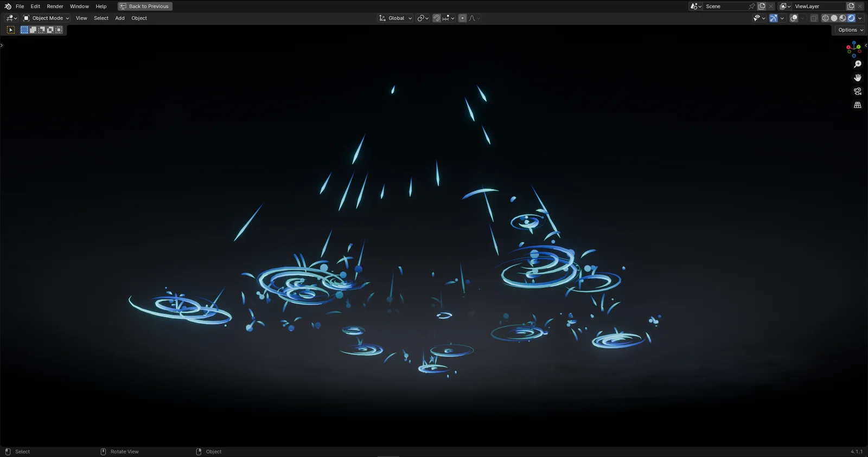Image resolution: width=868 pixels, height=457 pixels.
Task: Open the viewport Object menu
Action: point(139,18)
